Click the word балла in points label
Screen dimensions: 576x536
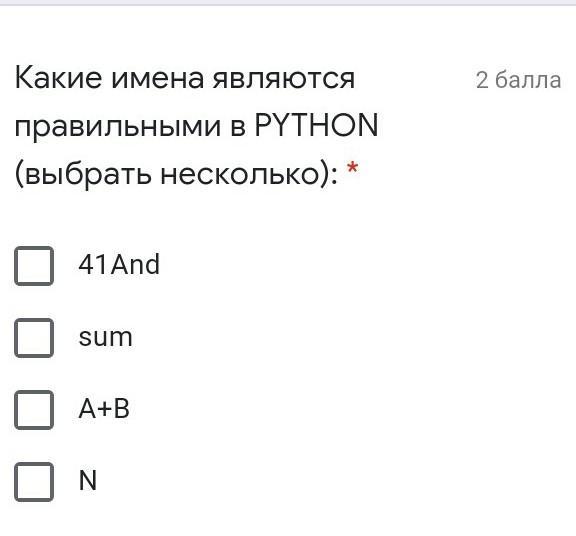(528, 80)
